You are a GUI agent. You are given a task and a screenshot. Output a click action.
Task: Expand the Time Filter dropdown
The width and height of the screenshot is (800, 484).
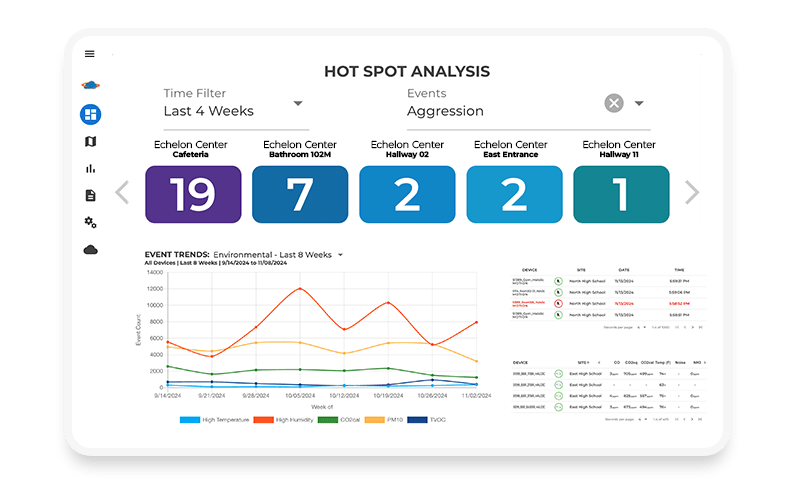point(298,104)
